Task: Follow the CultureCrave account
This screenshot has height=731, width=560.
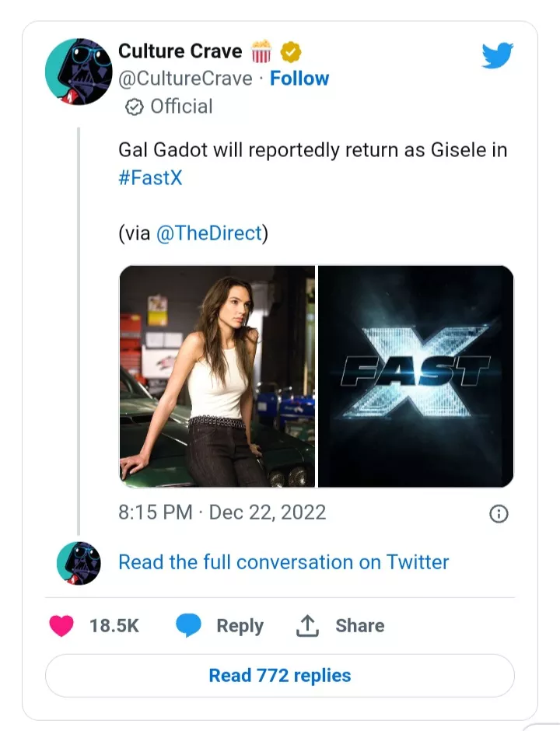Action: pyautogui.click(x=299, y=79)
